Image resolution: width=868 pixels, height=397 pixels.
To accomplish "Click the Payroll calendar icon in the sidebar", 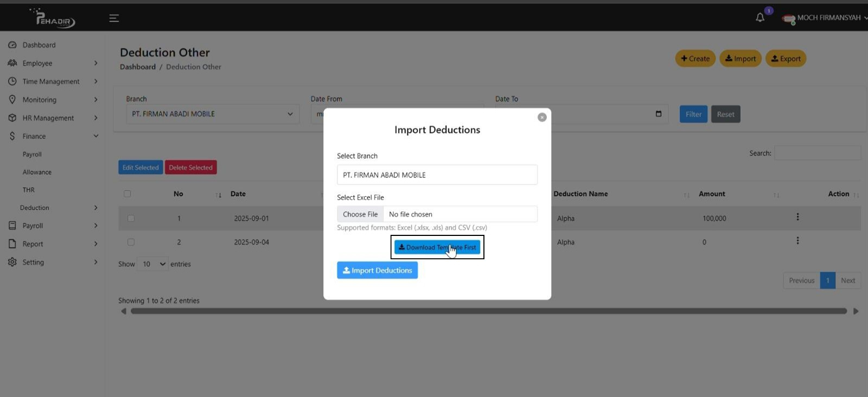I will (x=12, y=226).
